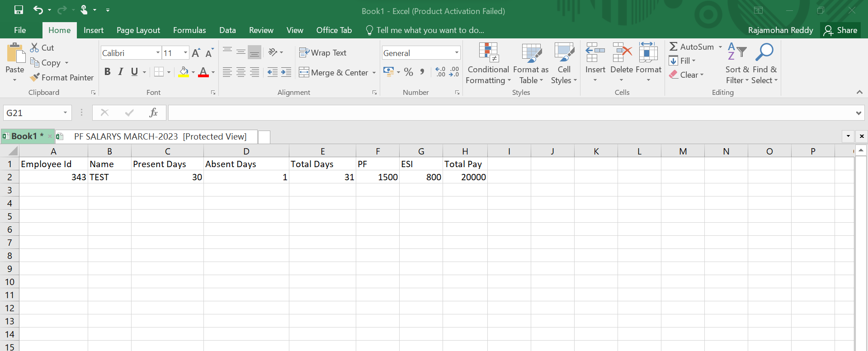This screenshot has height=351, width=868.
Task: Open the General number format dropdown
Action: [457, 53]
